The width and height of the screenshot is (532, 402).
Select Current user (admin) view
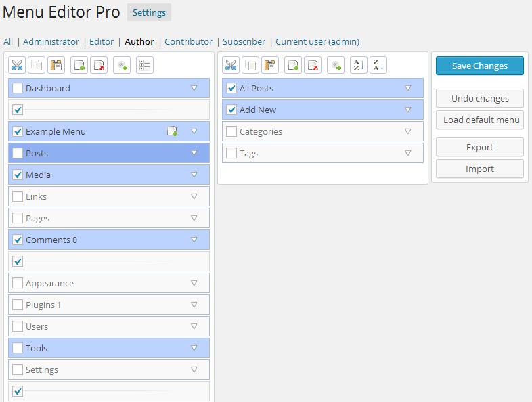click(x=317, y=42)
